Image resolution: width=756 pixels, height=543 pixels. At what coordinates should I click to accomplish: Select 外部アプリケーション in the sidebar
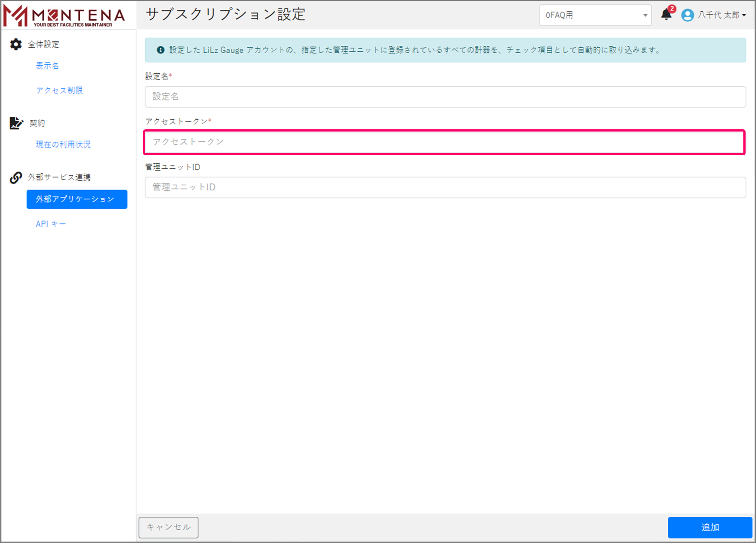pos(77,199)
